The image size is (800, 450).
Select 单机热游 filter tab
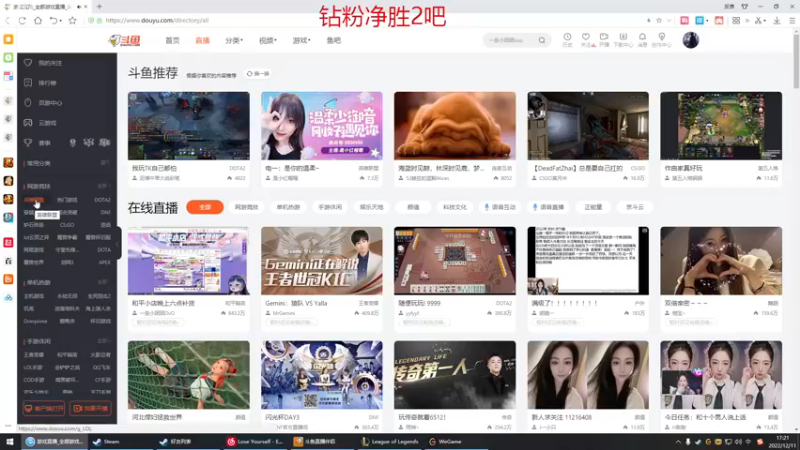tap(288, 207)
